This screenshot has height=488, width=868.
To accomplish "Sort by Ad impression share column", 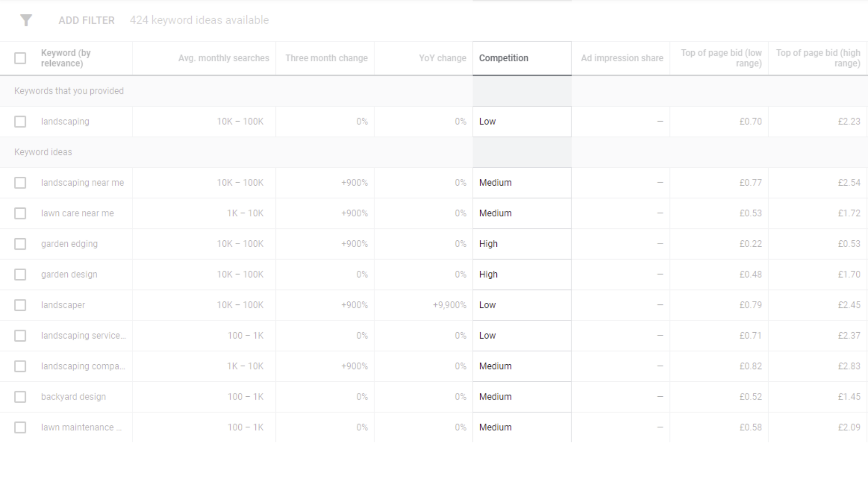I will coord(622,58).
